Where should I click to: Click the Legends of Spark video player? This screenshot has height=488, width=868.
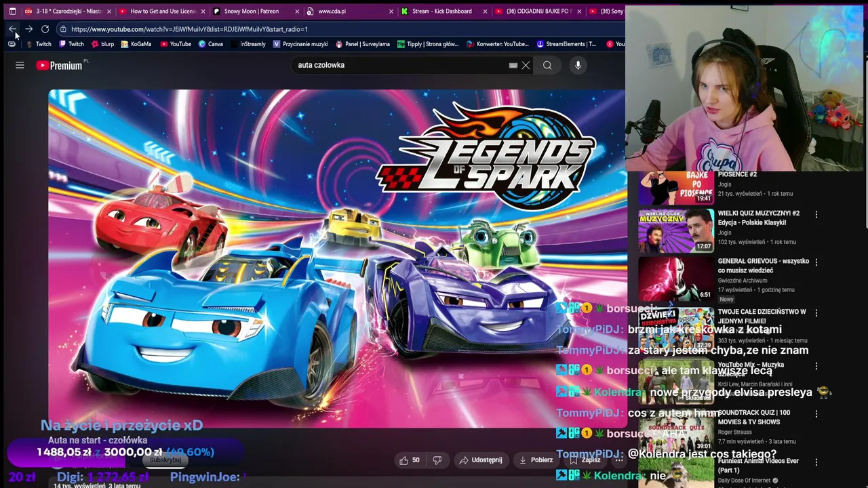337,258
